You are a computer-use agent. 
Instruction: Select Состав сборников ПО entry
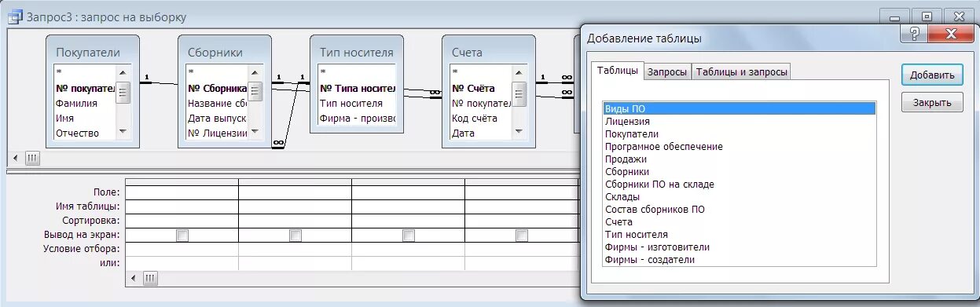coord(739,210)
